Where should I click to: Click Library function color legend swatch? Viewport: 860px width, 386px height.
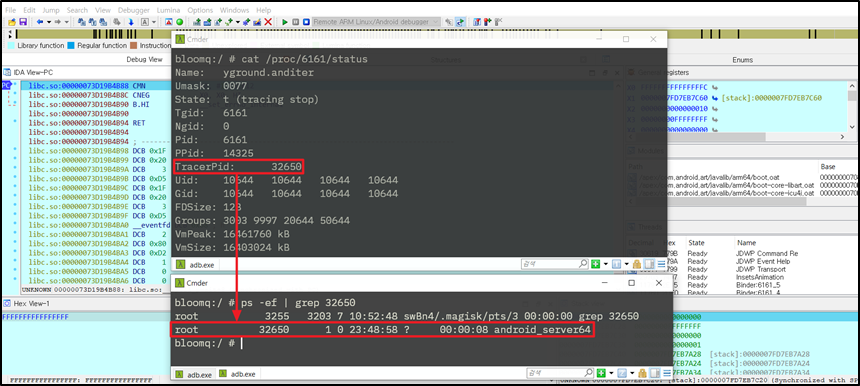pos(12,46)
